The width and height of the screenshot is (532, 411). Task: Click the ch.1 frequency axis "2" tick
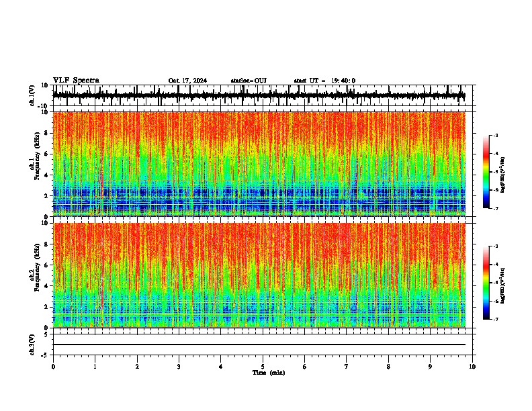click(x=46, y=195)
